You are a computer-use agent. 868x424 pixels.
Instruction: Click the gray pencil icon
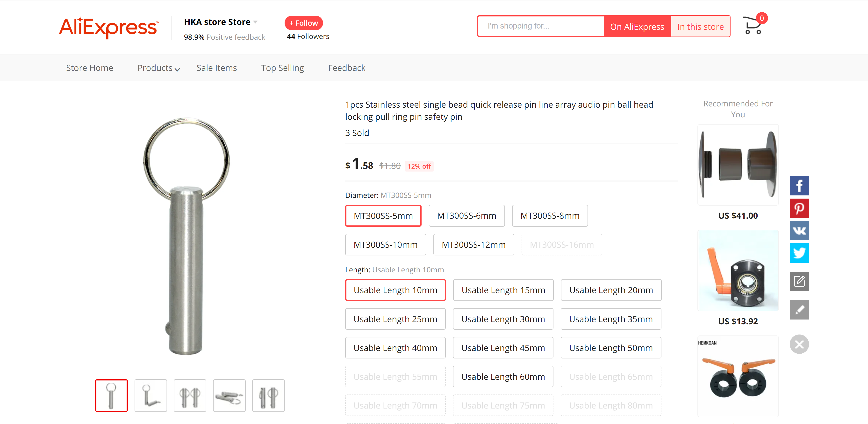point(799,310)
